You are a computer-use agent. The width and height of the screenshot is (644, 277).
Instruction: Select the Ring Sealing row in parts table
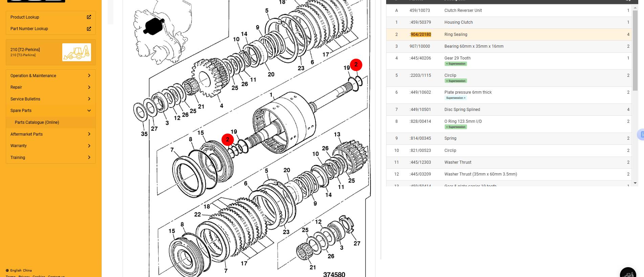(508, 34)
